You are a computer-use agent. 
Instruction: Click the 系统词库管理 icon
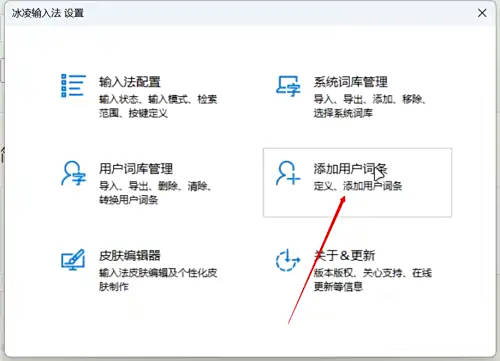[x=288, y=86]
